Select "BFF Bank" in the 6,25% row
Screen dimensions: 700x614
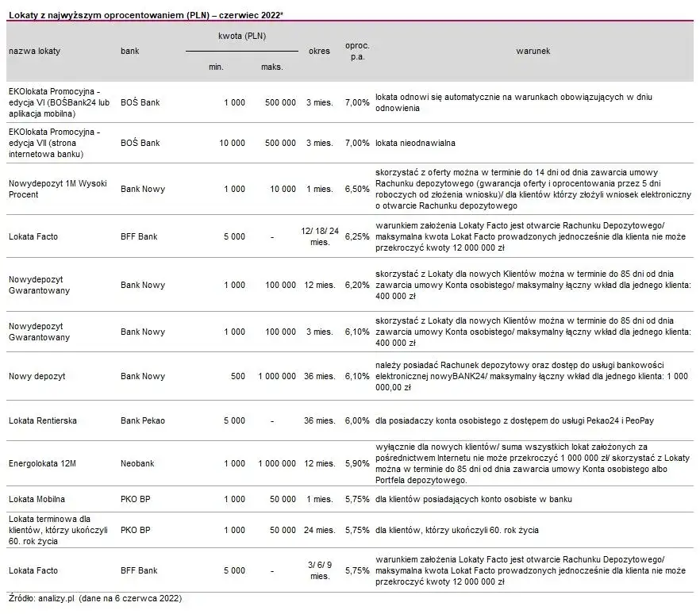coord(139,236)
